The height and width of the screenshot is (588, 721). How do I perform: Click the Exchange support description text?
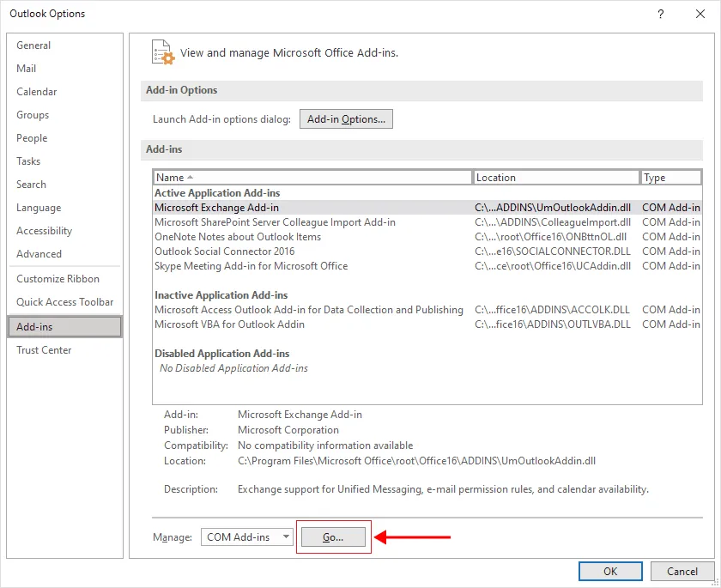[443, 489]
